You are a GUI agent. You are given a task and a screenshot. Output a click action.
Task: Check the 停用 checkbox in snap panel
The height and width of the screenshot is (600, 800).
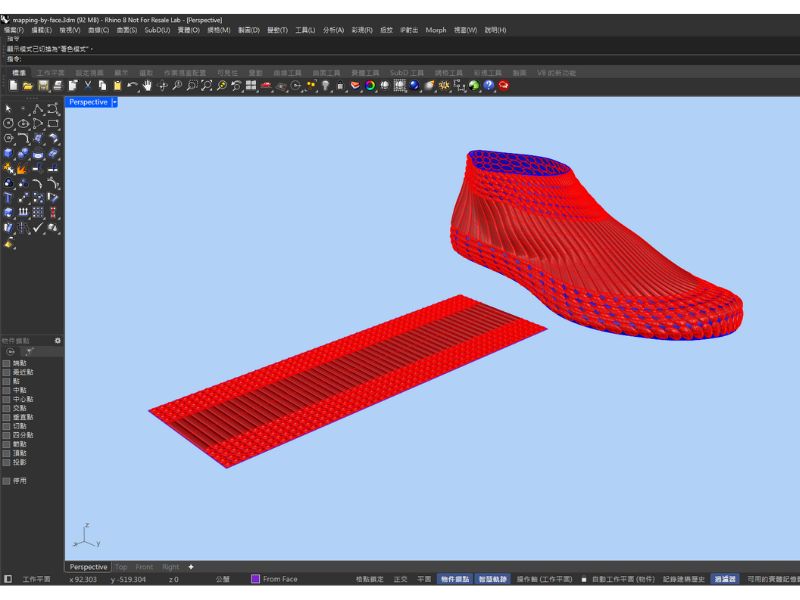7,481
